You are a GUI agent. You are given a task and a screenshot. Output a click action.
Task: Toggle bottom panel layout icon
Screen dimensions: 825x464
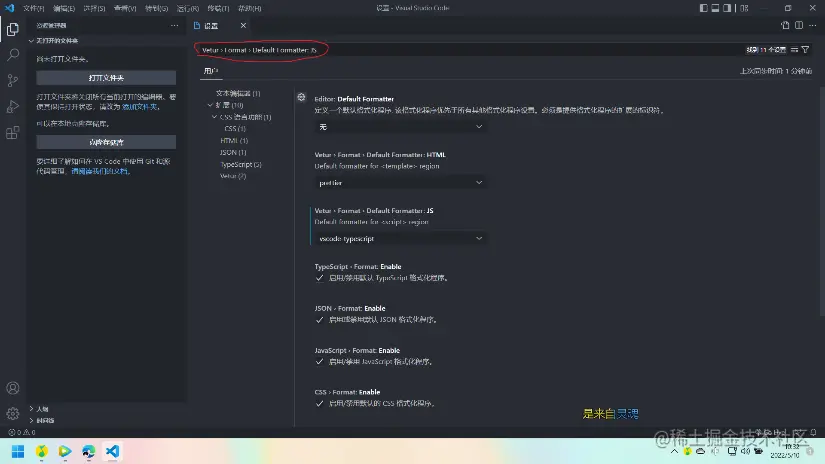click(x=715, y=8)
